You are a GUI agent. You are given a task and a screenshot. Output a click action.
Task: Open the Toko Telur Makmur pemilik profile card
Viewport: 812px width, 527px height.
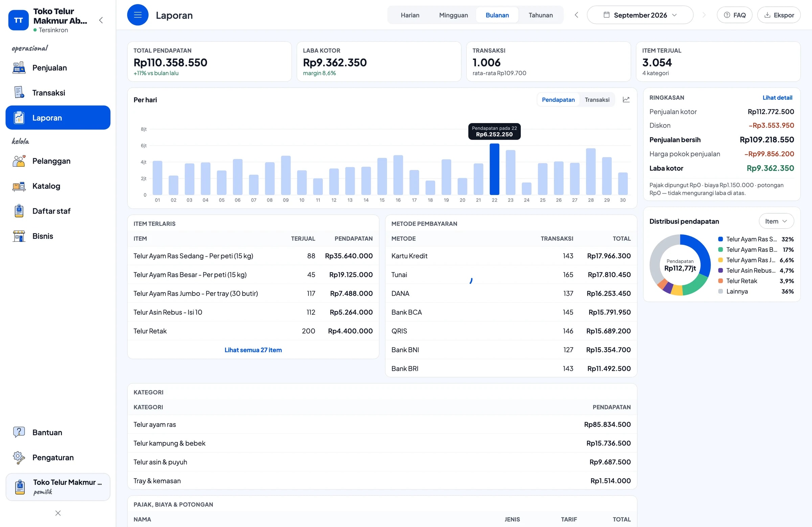coord(58,487)
